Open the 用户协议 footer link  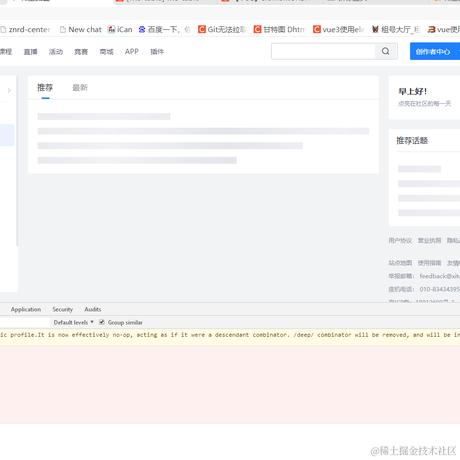coord(400,240)
